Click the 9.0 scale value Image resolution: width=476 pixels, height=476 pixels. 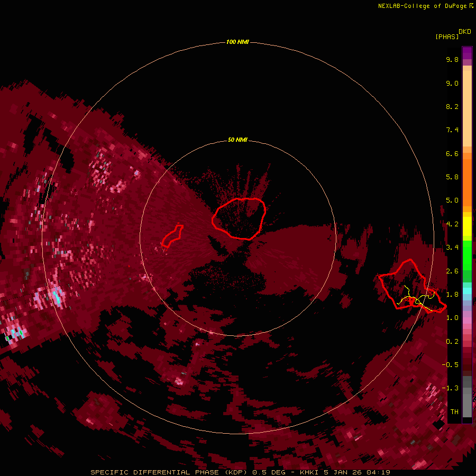click(452, 83)
